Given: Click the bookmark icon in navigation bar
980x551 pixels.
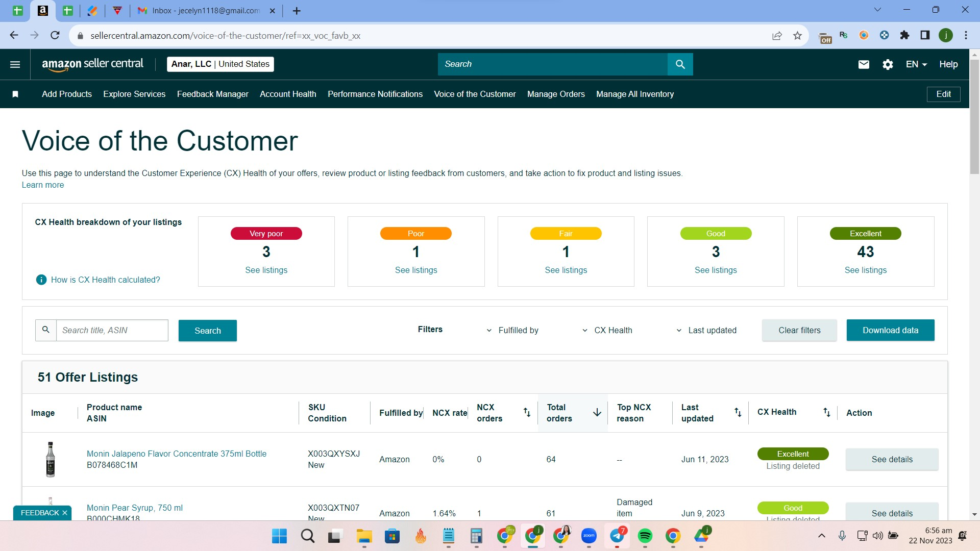Looking at the screenshot, I should coord(15,94).
